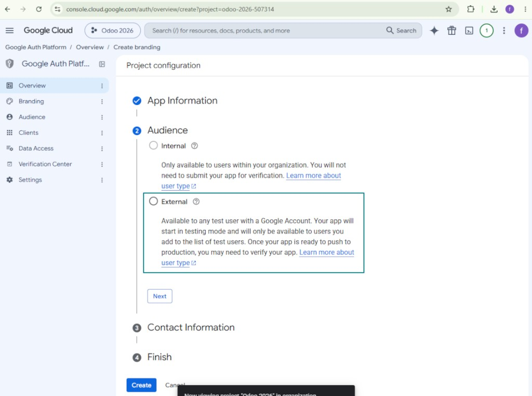Reload the page with refresh icon
This screenshot has width=532, height=396.
[38, 9]
